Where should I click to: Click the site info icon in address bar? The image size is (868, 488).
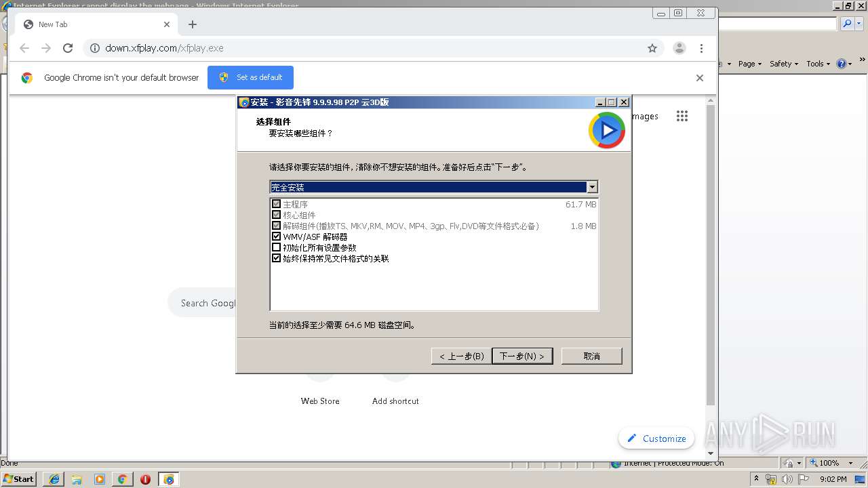95,48
